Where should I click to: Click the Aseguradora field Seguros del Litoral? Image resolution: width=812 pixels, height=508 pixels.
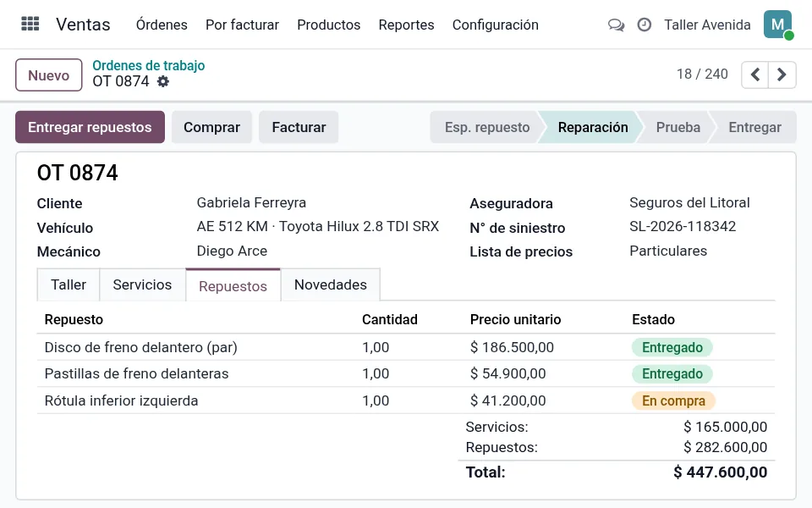pos(689,202)
